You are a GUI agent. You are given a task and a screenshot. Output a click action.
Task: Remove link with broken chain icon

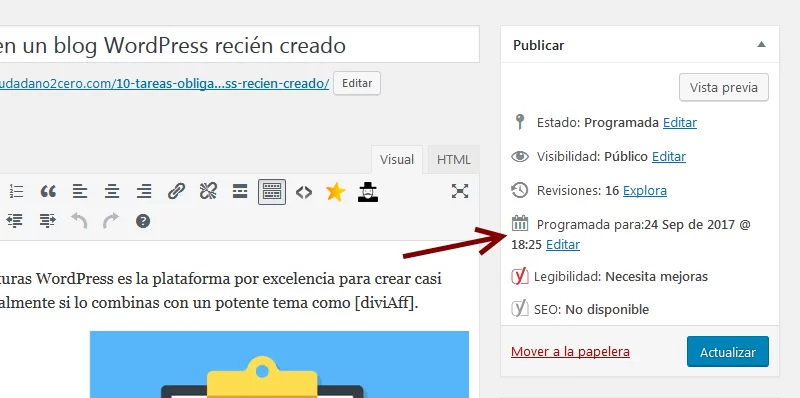click(x=208, y=192)
